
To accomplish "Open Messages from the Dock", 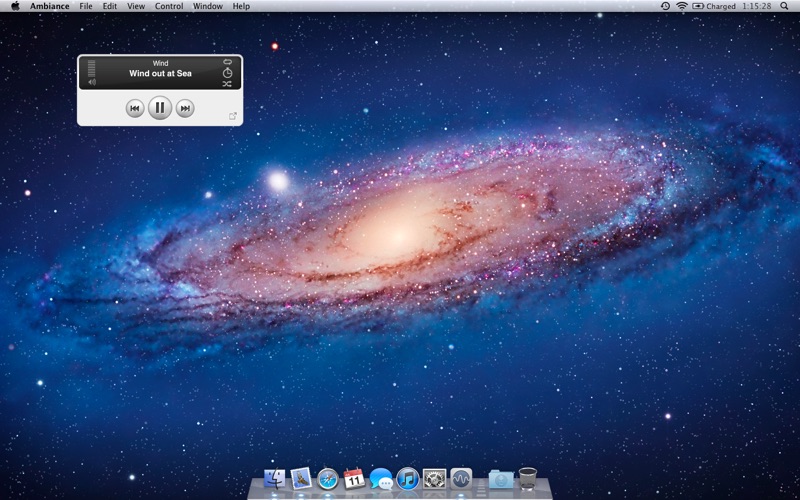I will [381, 479].
